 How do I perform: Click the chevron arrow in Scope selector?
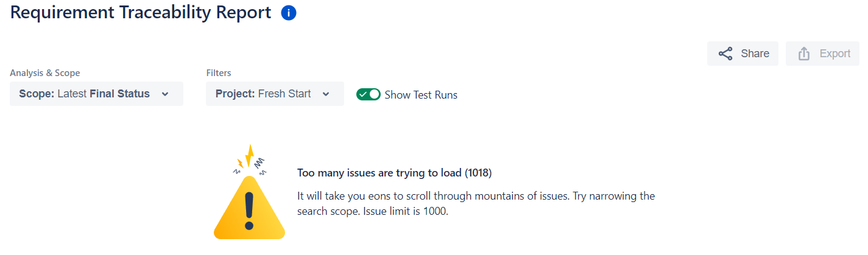164,94
